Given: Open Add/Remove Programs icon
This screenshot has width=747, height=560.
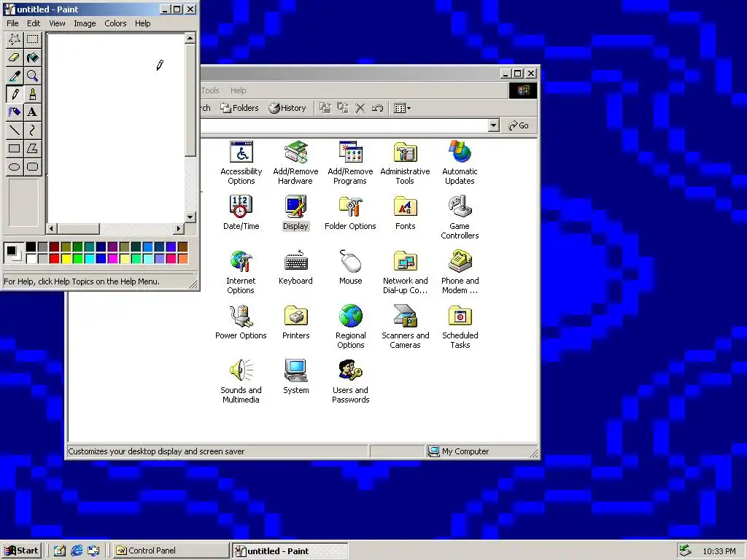Looking at the screenshot, I should point(350,163).
